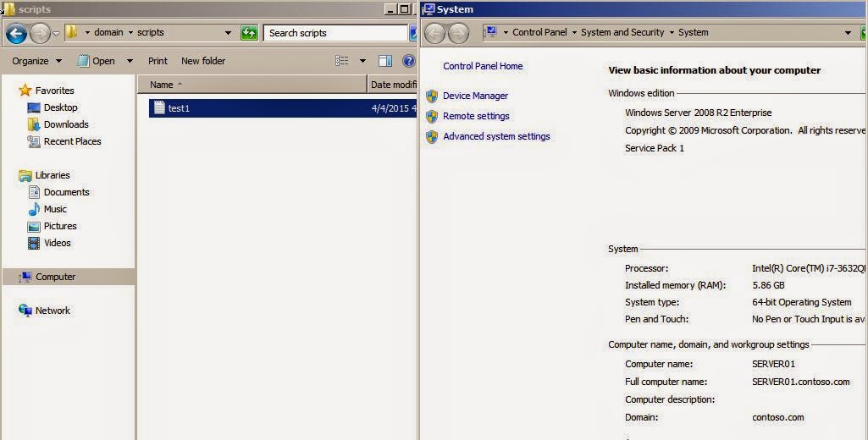Open the Organize menu
The image size is (868, 440).
pos(36,61)
